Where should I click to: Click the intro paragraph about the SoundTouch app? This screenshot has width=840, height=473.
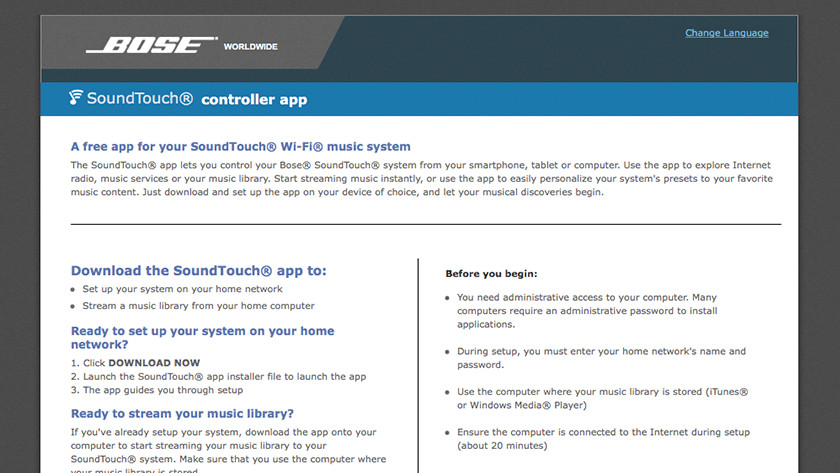point(420,178)
